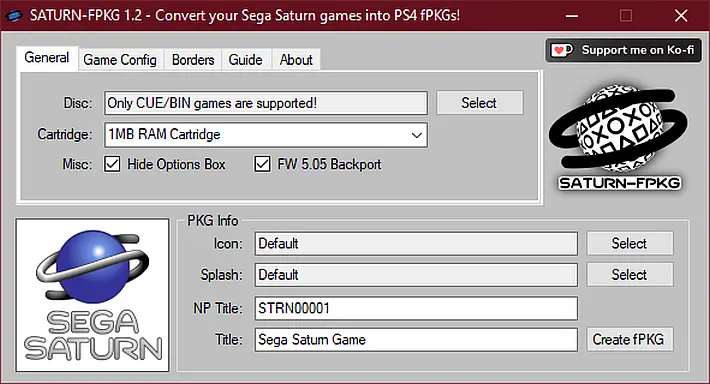Click Select button for Splash
The height and width of the screenshot is (384, 710).
pos(629,275)
